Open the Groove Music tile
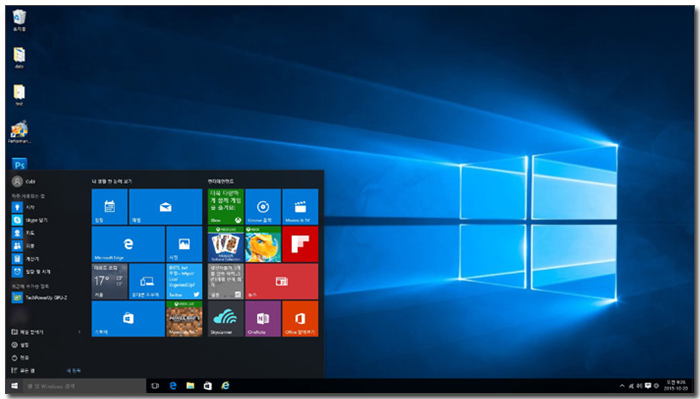The height and width of the screenshot is (399, 700). (263, 207)
